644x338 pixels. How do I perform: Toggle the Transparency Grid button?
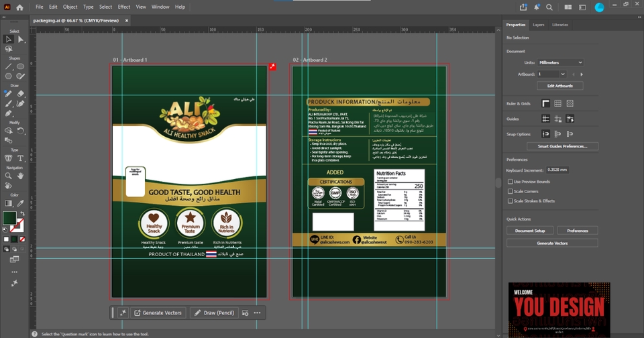[570, 103]
